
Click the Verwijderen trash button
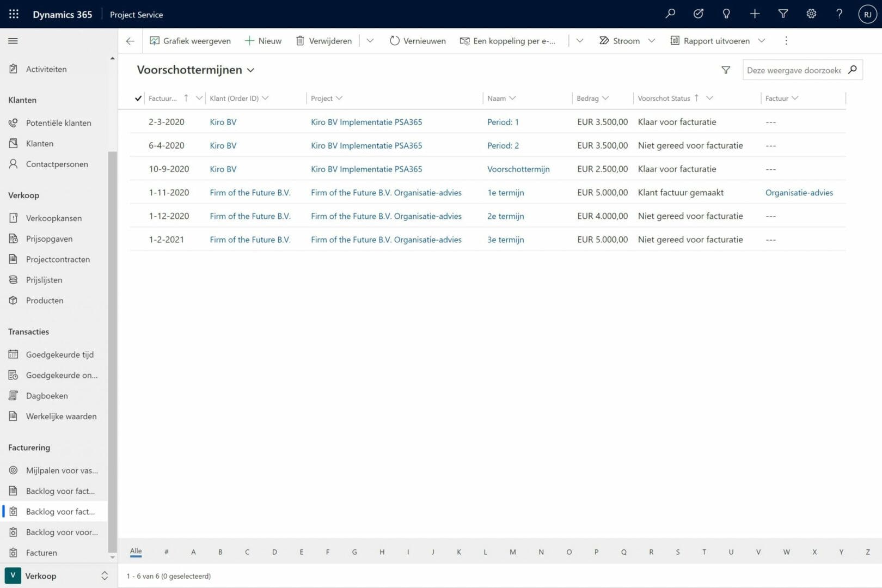[324, 41]
